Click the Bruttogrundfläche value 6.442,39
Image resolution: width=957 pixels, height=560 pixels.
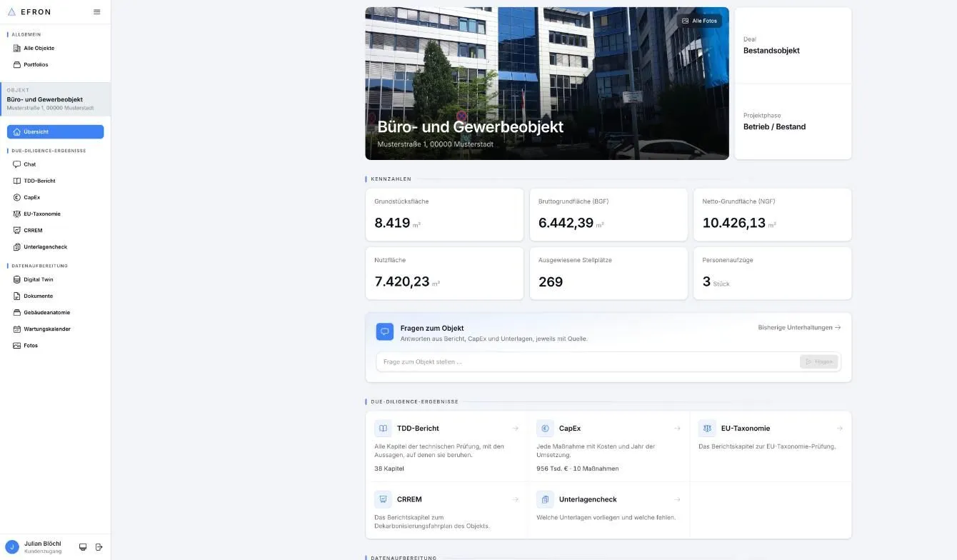[566, 223]
